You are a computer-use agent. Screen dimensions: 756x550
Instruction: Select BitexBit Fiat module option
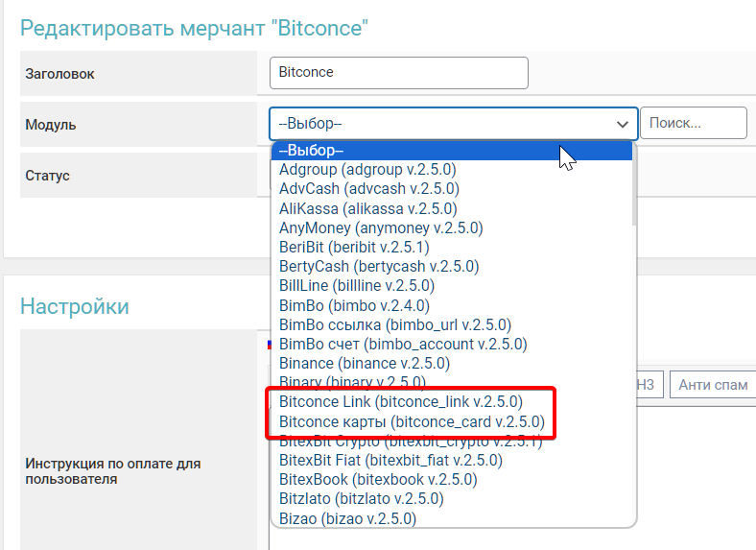click(x=390, y=461)
